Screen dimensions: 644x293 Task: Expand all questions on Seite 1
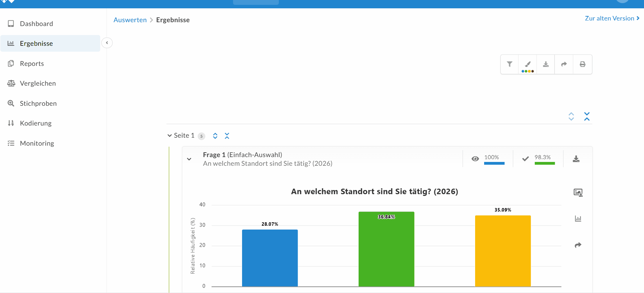tap(215, 136)
